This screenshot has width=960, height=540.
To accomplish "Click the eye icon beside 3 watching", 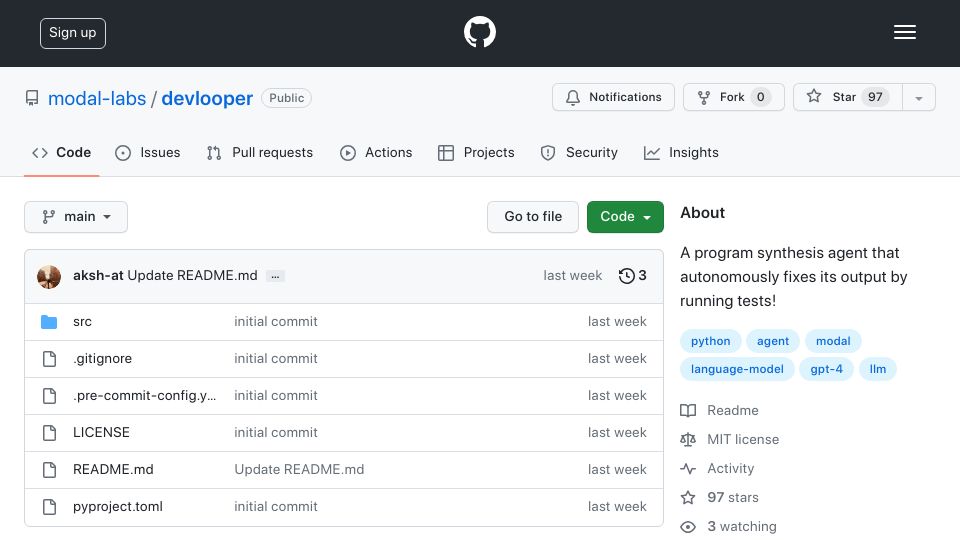I will point(688,527).
